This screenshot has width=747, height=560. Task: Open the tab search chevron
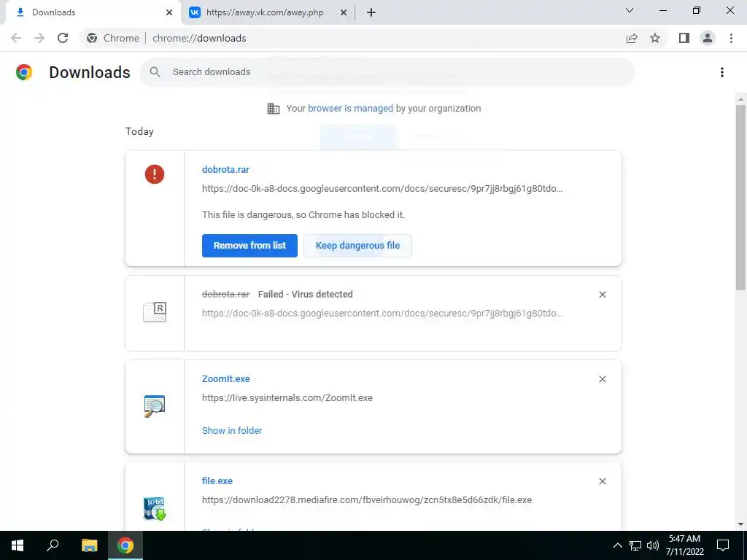[x=630, y=10]
